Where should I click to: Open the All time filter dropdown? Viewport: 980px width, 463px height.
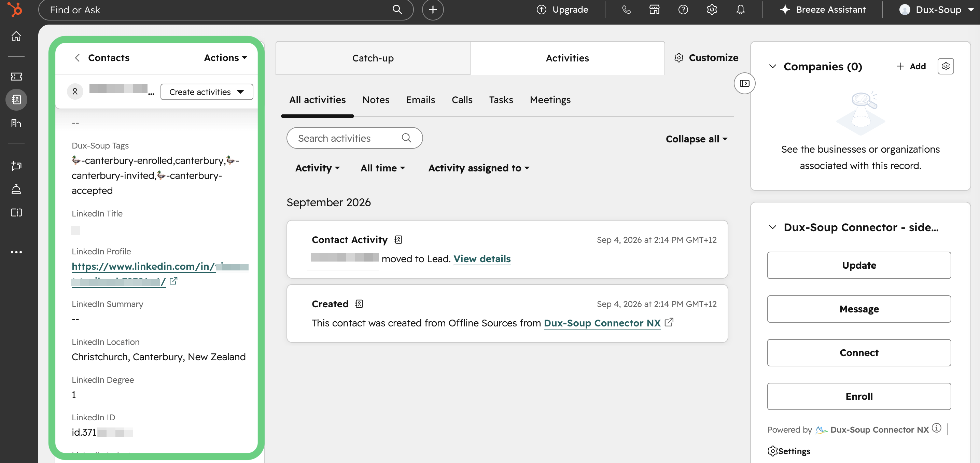[x=383, y=168]
